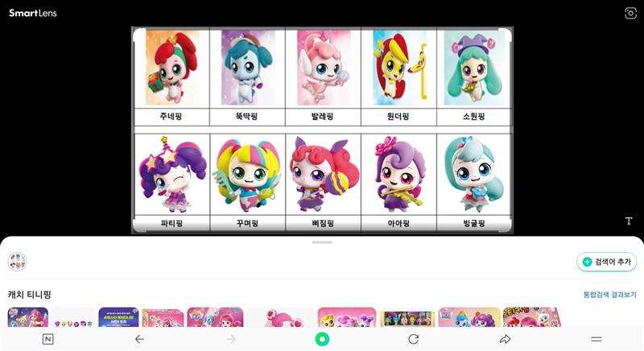Screen dimensions: 644x351
Task: Select the text recognition T icon
Action: coord(629,221)
